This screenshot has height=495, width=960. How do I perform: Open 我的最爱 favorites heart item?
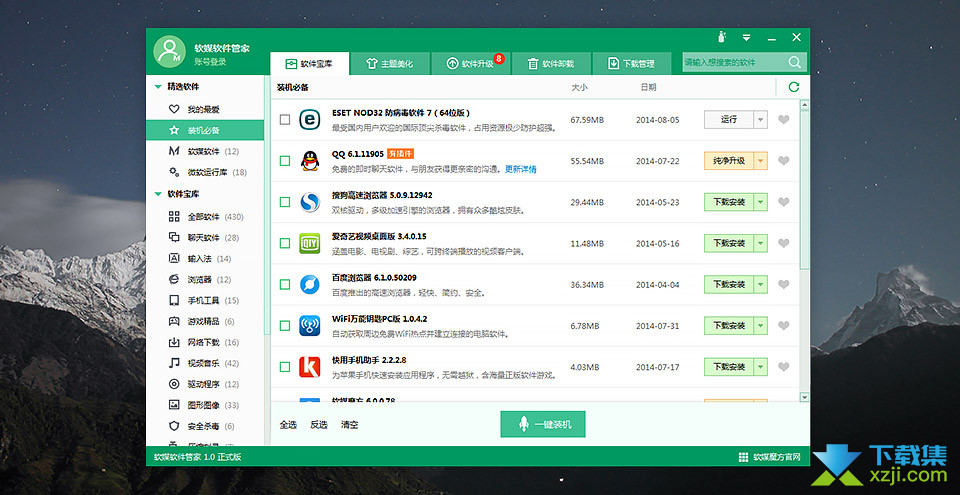(x=204, y=110)
